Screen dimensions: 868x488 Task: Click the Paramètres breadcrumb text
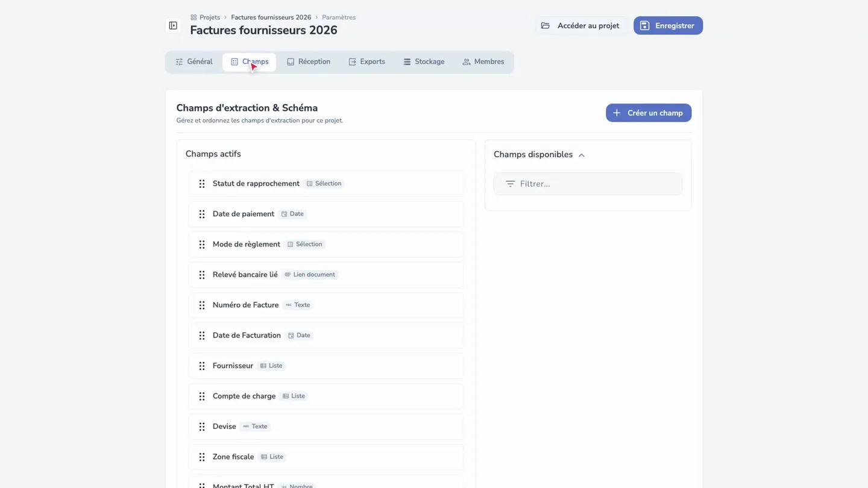point(339,17)
